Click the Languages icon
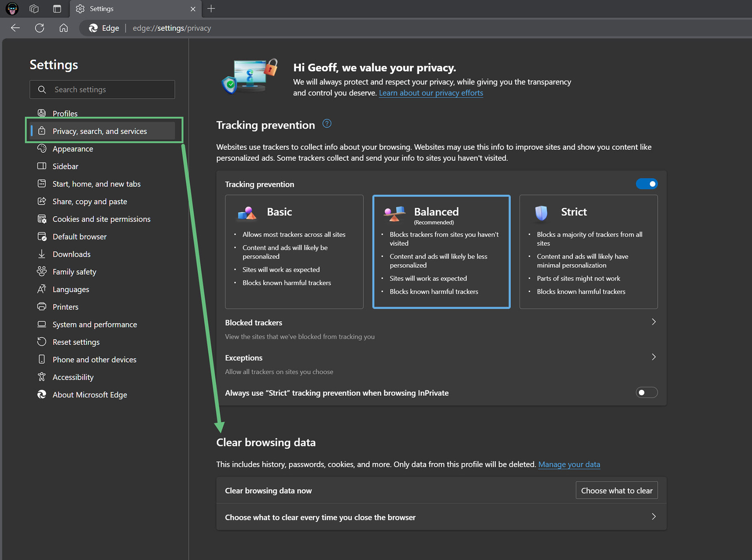Screen dimensions: 752x560 pyautogui.click(x=42, y=289)
